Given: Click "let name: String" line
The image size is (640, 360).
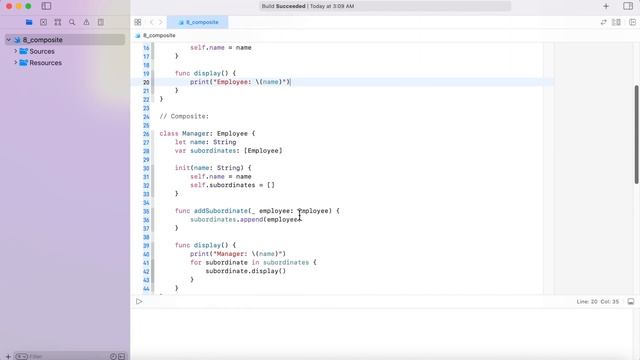Looking at the screenshot, I should pyautogui.click(x=205, y=142).
